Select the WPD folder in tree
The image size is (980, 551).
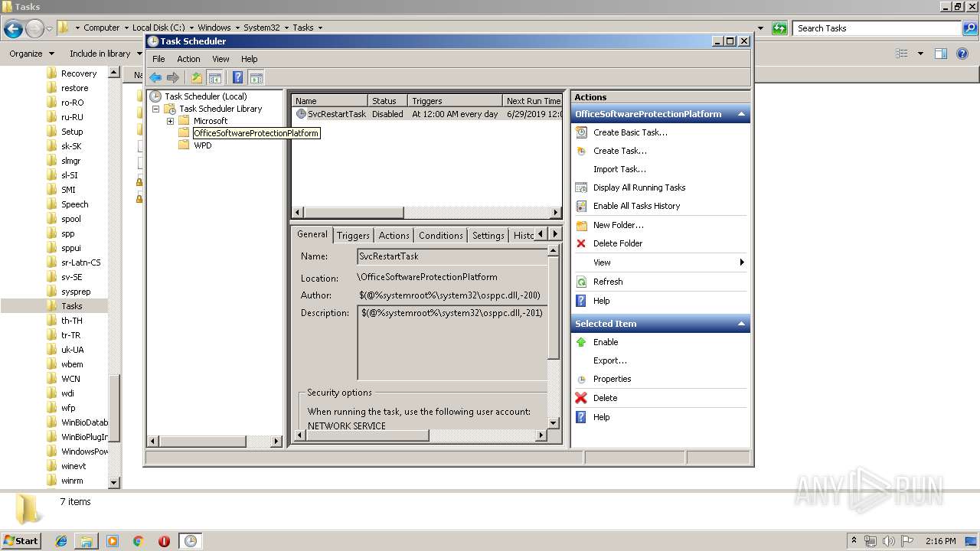202,145
